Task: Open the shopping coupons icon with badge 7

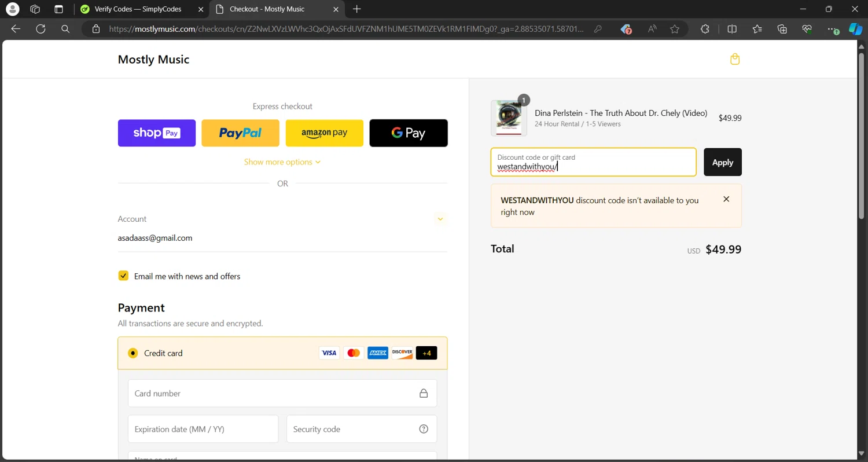Action: (626, 29)
